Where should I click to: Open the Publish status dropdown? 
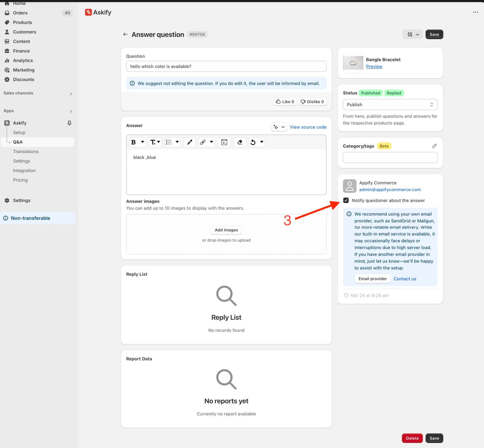[390, 105]
